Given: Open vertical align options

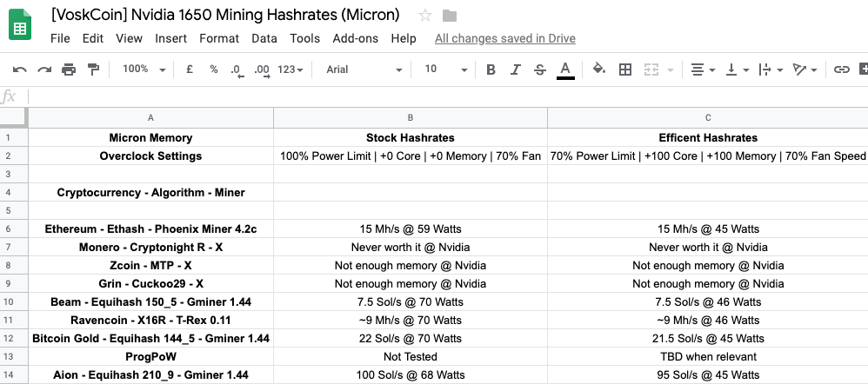Looking at the screenshot, I should [x=737, y=70].
